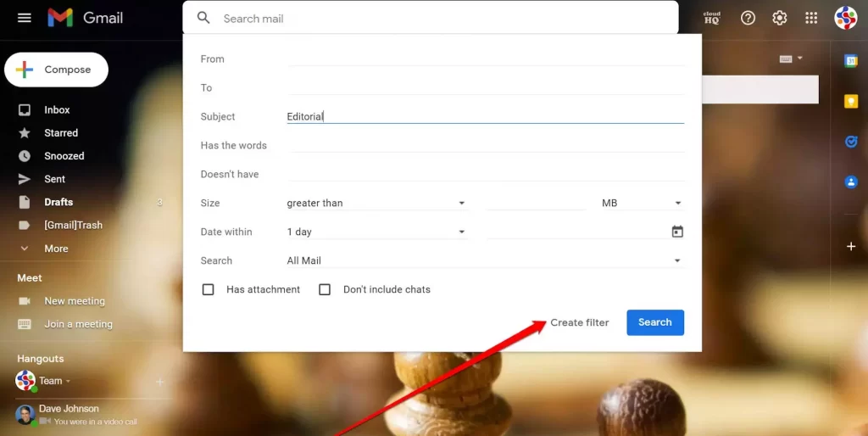The height and width of the screenshot is (436, 868).
Task: Open the Starred folder
Action: [61, 133]
